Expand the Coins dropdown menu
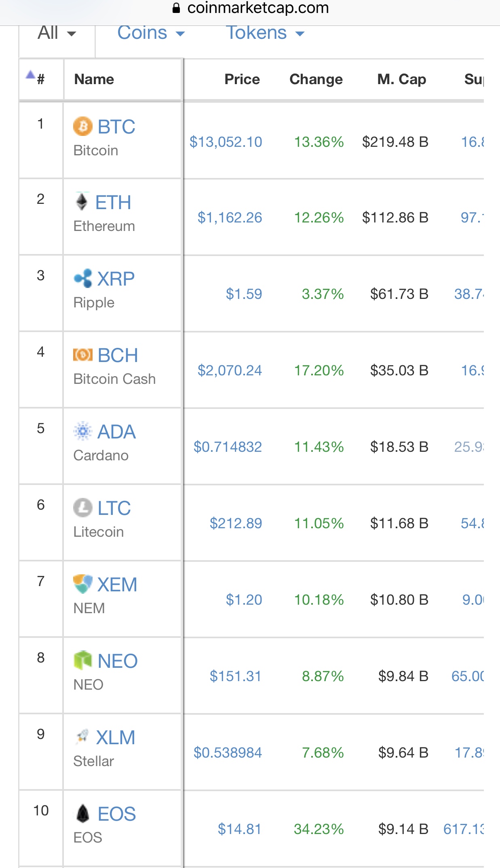 pyautogui.click(x=151, y=33)
